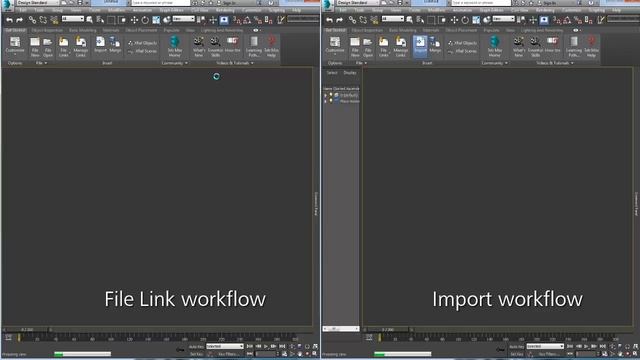Viewport: 640px width, 360px height.
Task: Click Undo in the right window toolbar
Action: [x=329, y=20]
